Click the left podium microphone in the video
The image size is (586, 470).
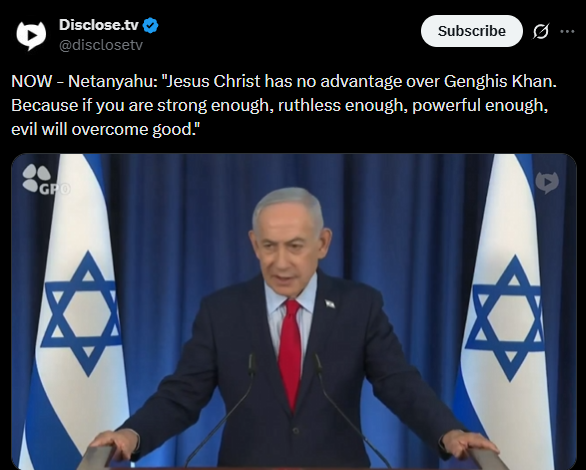click(x=220, y=409)
